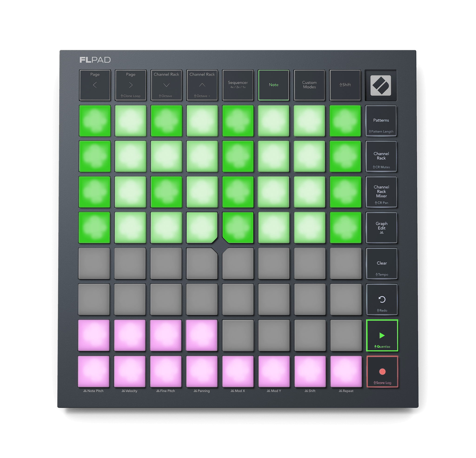Viewport: 476px width, 458px height.
Task: Click the undo arrow Redo button
Action: click(382, 300)
